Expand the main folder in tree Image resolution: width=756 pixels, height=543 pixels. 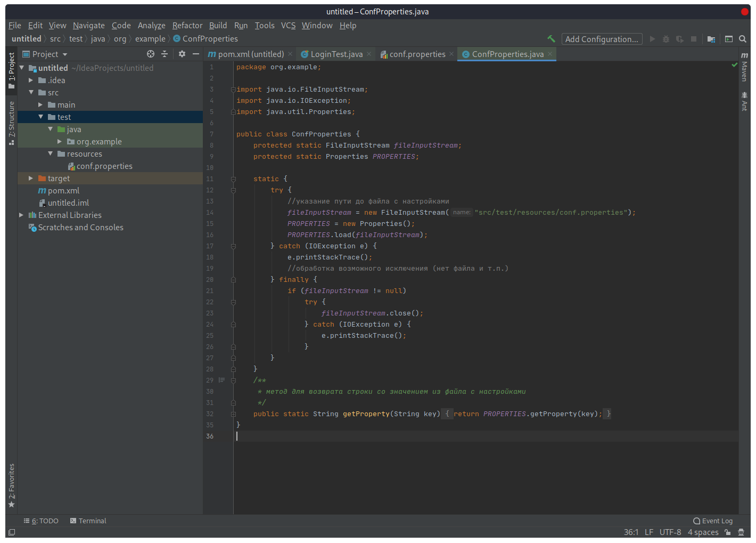40,105
